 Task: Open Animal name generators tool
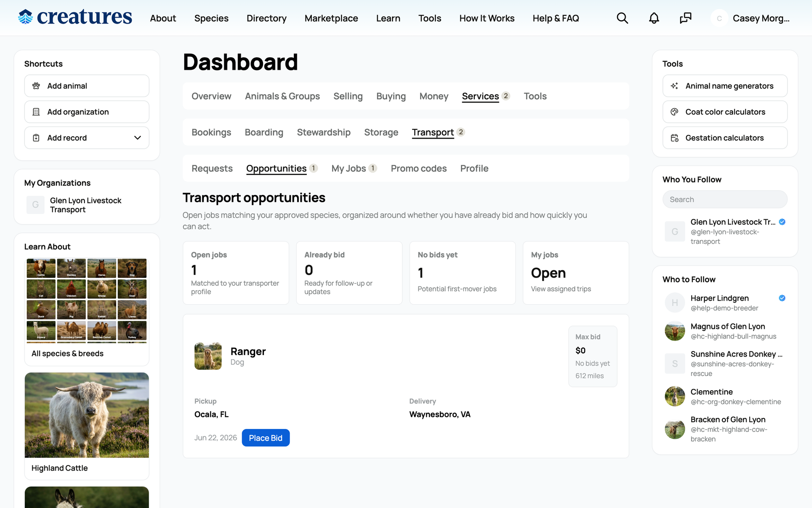tap(725, 86)
